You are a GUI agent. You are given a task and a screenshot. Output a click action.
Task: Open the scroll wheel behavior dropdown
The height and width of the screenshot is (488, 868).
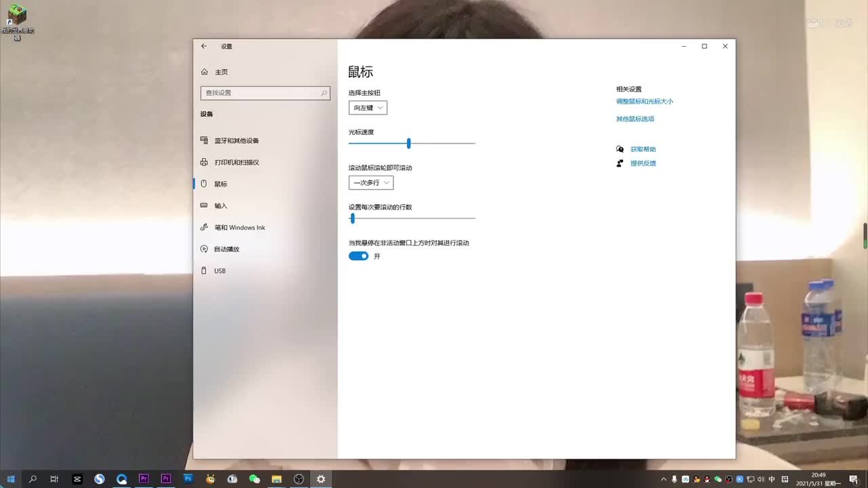(370, 182)
